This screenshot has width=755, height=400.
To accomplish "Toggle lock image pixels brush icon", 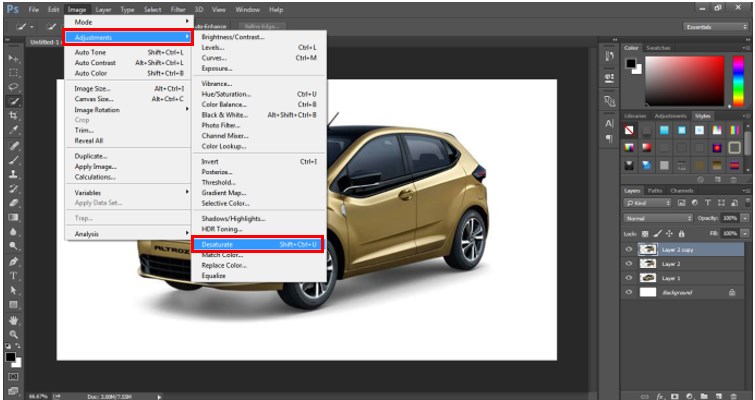I will 657,233.
